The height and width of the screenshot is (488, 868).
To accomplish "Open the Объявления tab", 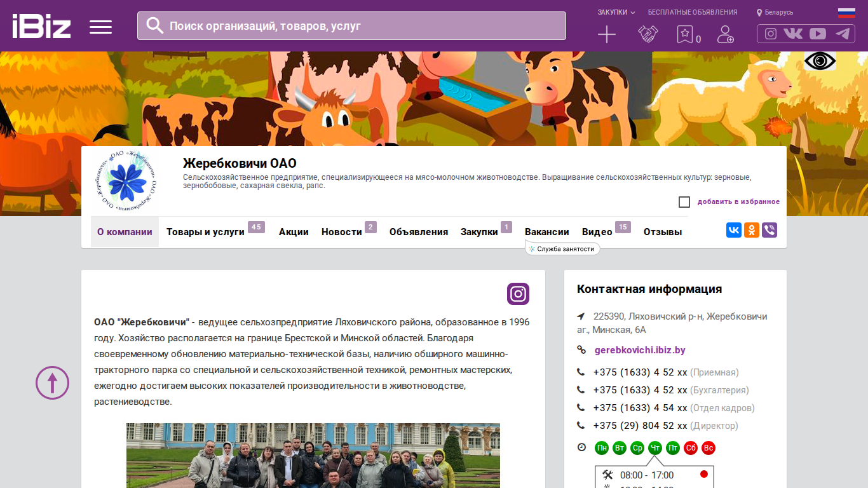I will point(419,232).
